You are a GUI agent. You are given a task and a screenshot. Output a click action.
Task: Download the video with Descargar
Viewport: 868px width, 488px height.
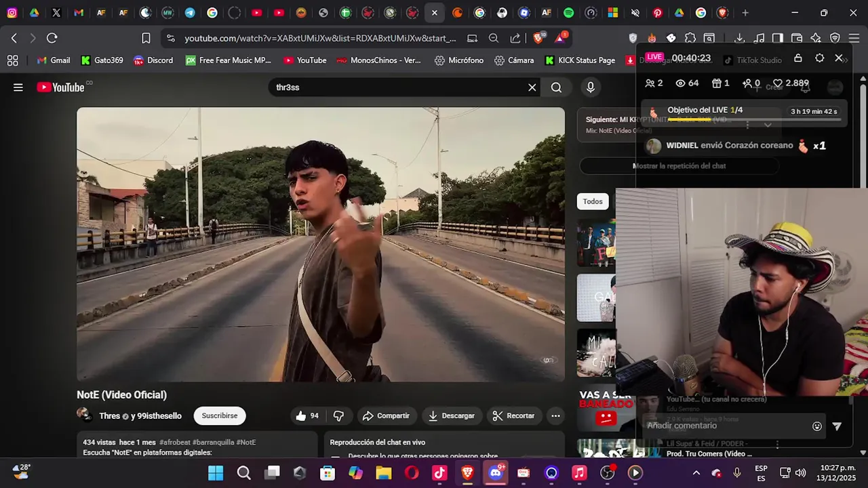451,415
